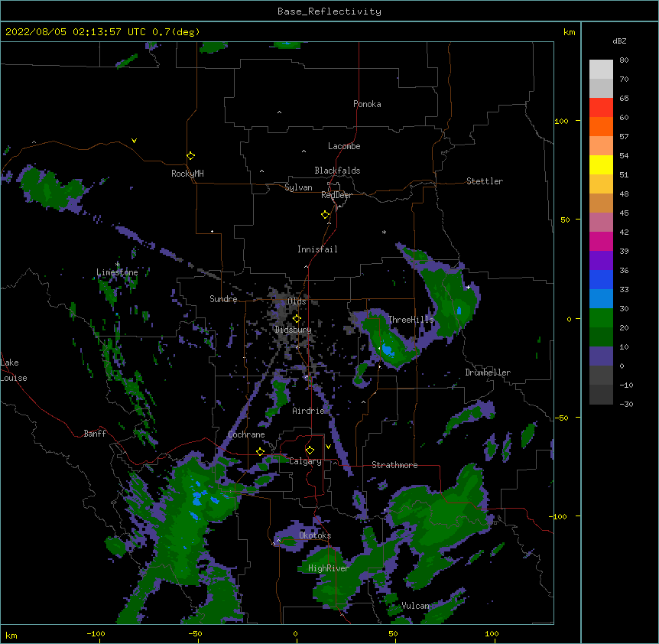Click the RockyMH label
The height and width of the screenshot is (644, 659).
(x=187, y=174)
